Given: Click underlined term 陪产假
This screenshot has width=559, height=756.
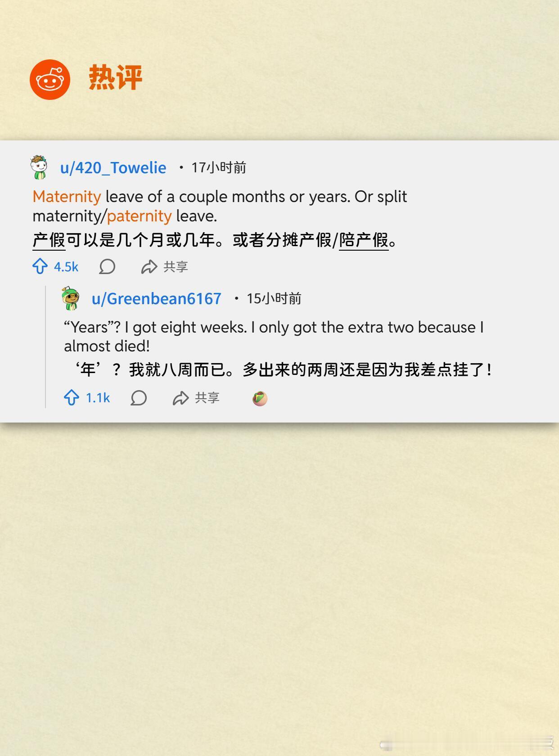Looking at the screenshot, I should pos(364,240).
